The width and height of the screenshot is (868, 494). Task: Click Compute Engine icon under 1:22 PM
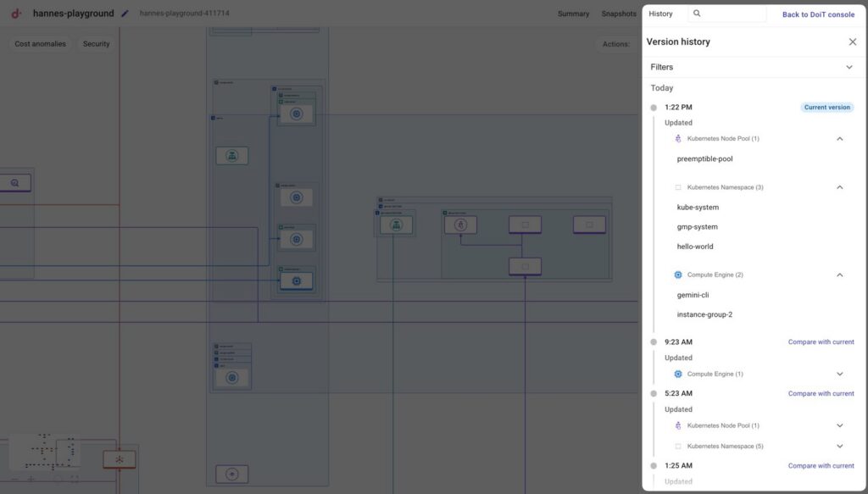pyautogui.click(x=678, y=275)
